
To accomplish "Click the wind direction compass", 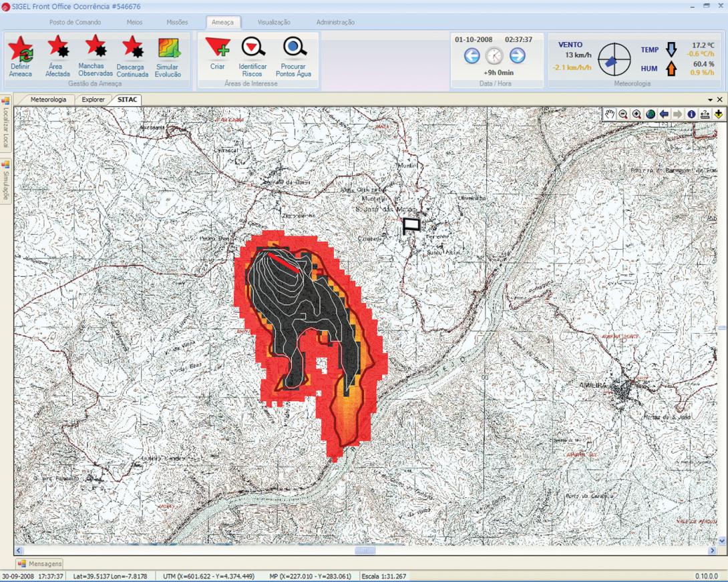I will point(614,59).
